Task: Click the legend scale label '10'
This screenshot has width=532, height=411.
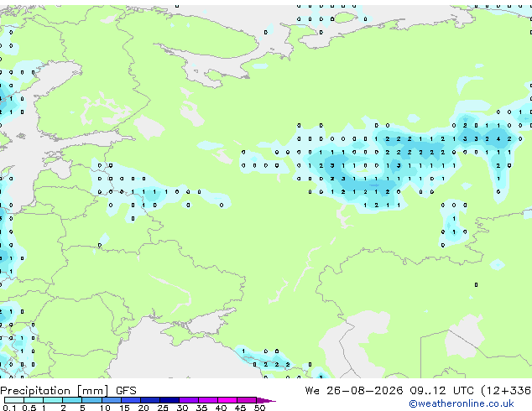Action: (105, 408)
